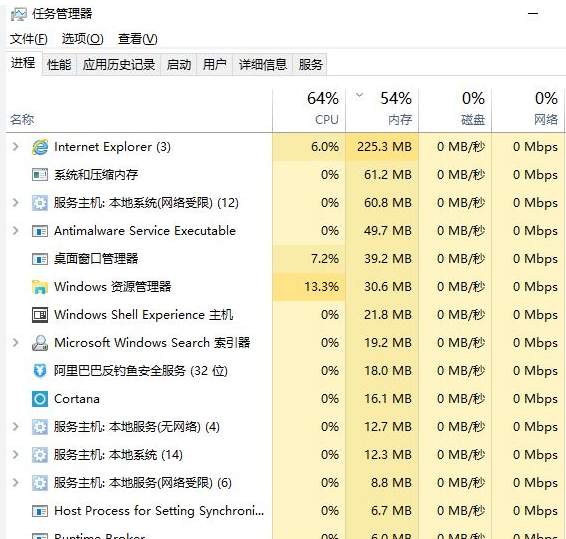
Task: Click the Host Process for Setting Synchronization icon
Action: [x=40, y=511]
